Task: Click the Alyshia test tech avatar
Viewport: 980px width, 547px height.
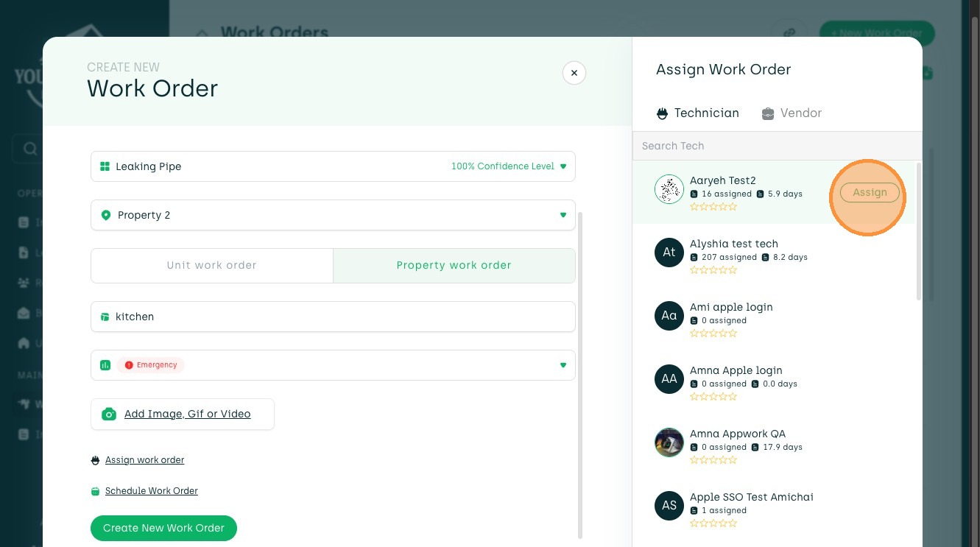Action: coord(669,253)
